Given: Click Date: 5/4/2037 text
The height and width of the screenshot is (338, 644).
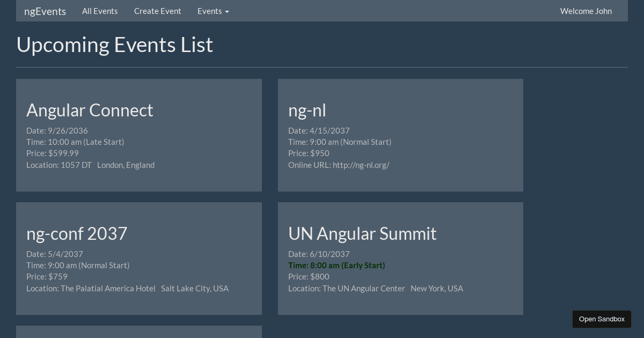Looking at the screenshot, I should (55, 254).
